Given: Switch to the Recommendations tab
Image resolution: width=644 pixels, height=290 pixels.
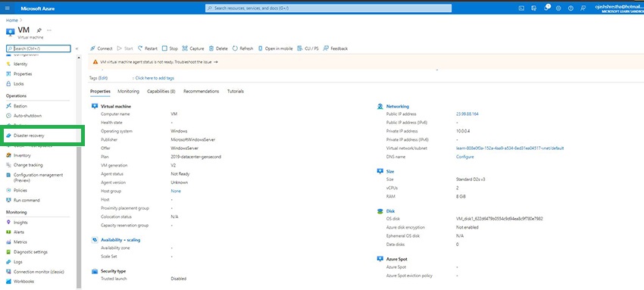Looking at the screenshot, I should (x=201, y=91).
